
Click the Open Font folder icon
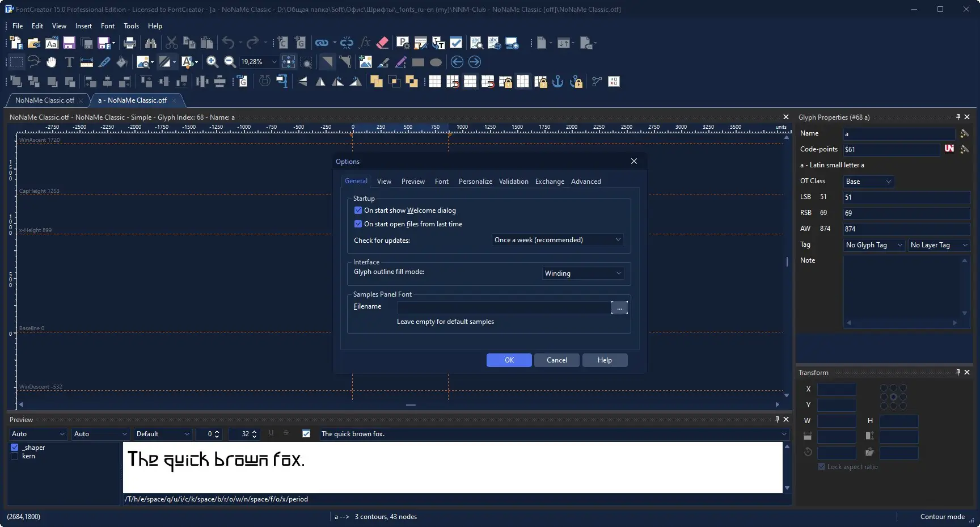(34, 43)
